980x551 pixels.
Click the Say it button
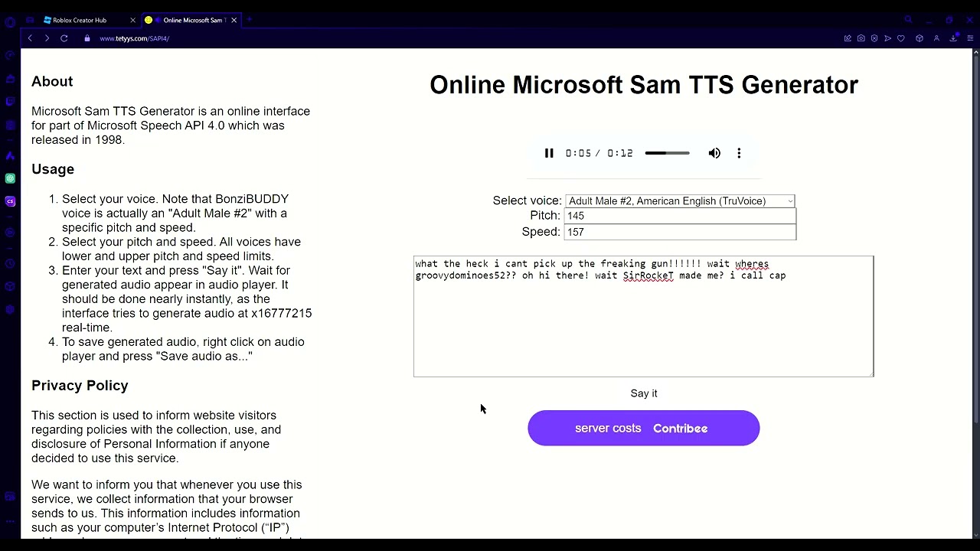pos(644,393)
